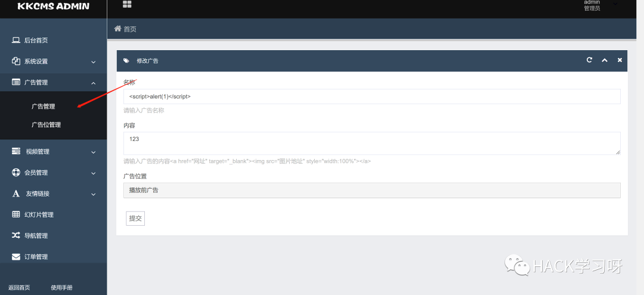644x295 pixels.
Task: Open the 广告位置 select box
Action: pyautogui.click(x=371, y=190)
